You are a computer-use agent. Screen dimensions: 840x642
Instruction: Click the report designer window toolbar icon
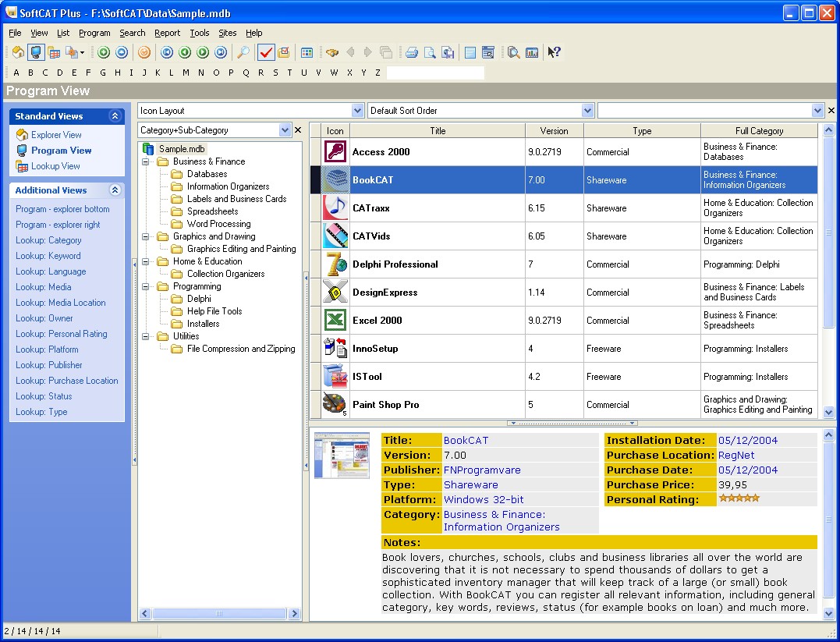[488, 52]
